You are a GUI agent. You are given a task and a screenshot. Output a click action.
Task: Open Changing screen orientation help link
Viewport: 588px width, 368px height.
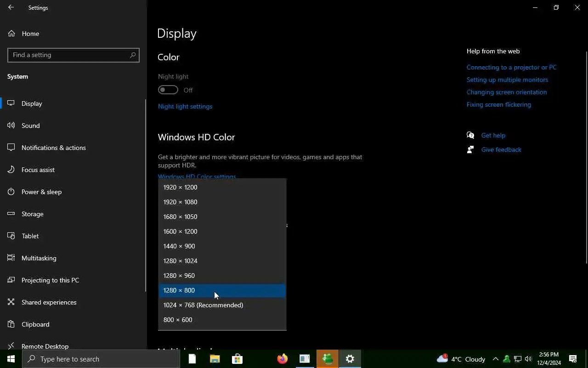[507, 92]
